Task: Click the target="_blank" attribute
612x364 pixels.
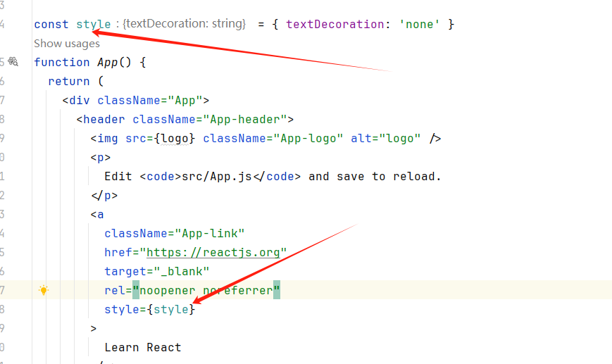Action: pyautogui.click(x=157, y=271)
